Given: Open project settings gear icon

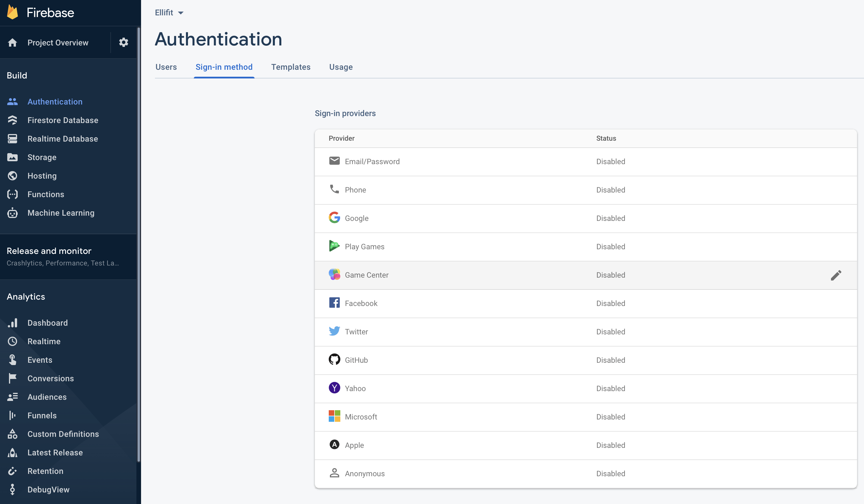Looking at the screenshot, I should (x=123, y=43).
